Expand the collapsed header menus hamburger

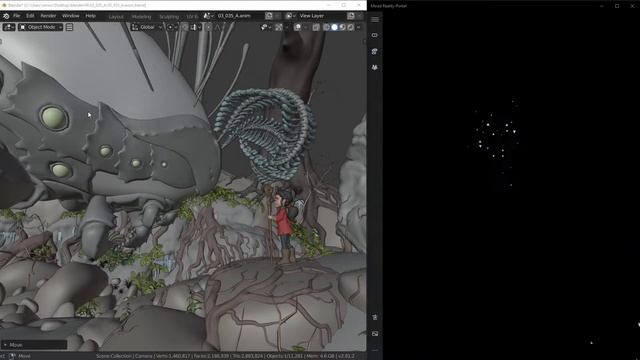pos(69,27)
